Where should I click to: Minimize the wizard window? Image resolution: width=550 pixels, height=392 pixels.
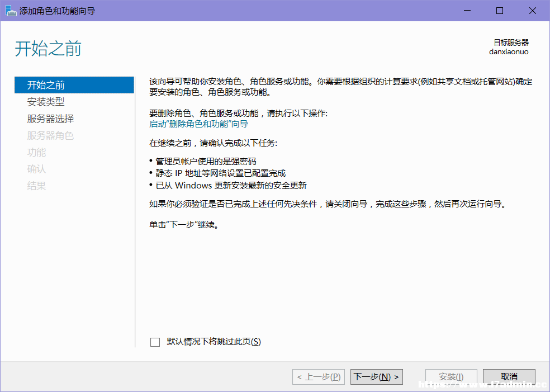pos(467,11)
